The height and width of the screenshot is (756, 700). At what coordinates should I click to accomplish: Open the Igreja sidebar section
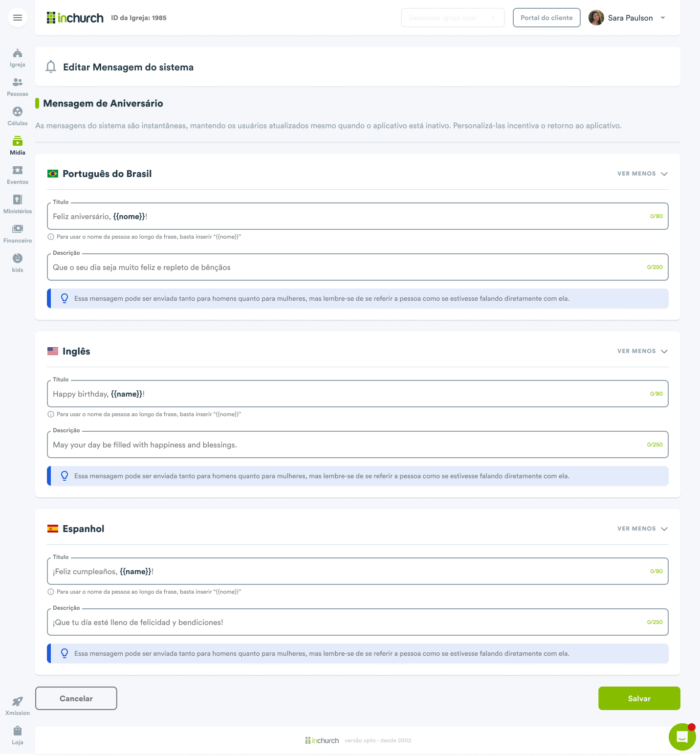click(x=18, y=58)
